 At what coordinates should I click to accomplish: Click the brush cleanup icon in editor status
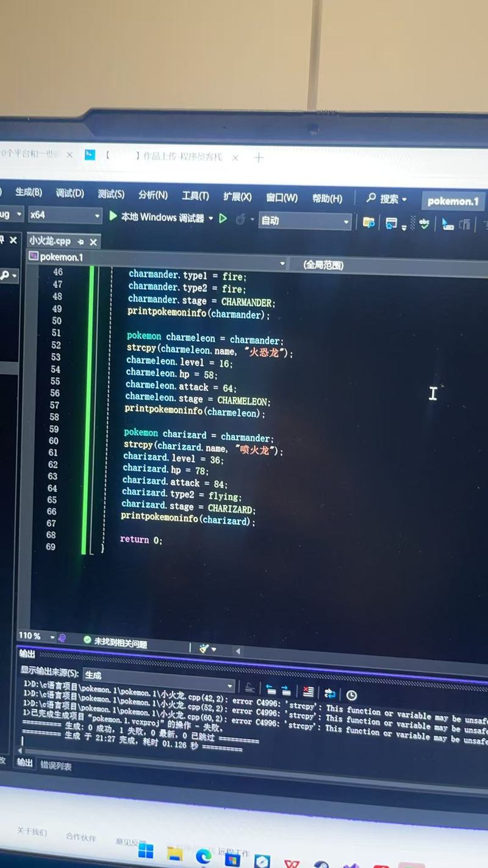pyautogui.click(x=204, y=648)
